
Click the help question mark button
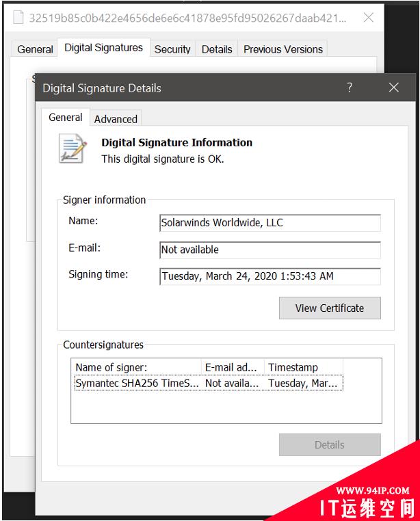tap(350, 88)
